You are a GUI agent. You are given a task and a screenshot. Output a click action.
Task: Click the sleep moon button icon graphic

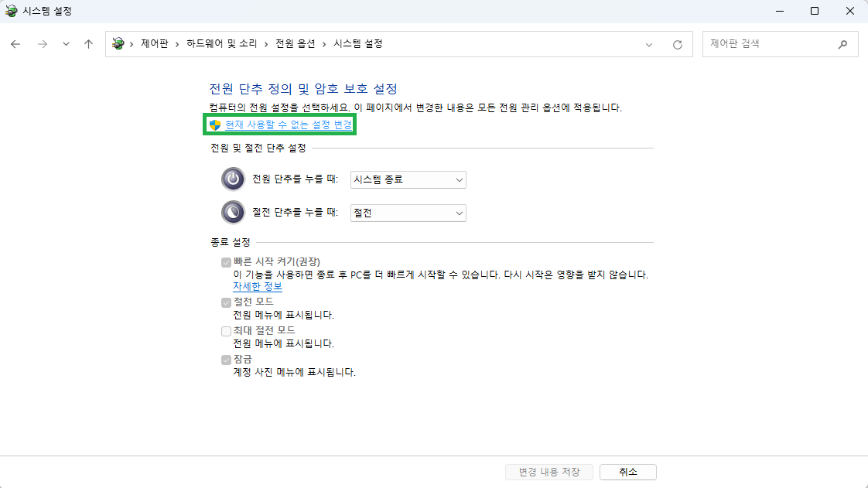pos(233,212)
